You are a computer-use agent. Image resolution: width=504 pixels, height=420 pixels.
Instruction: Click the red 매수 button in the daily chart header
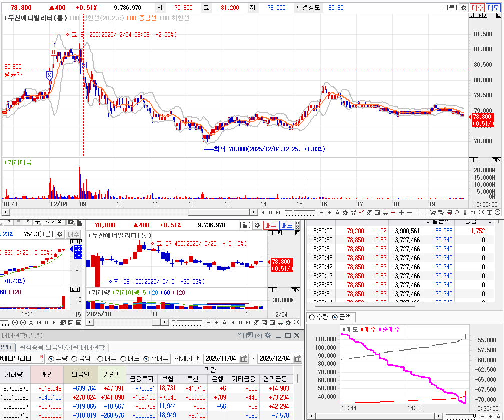(271, 225)
